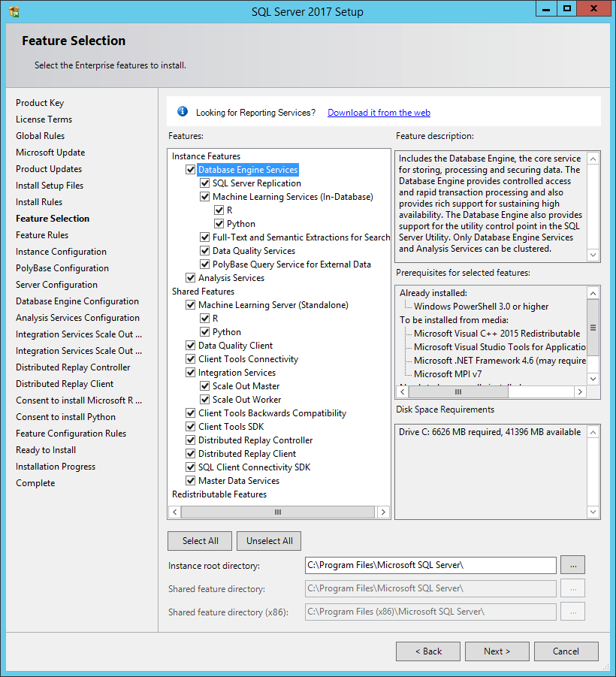Uncheck R under Machine Learning Server (Standalone)
This screenshot has height=677, width=616.
[204, 318]
